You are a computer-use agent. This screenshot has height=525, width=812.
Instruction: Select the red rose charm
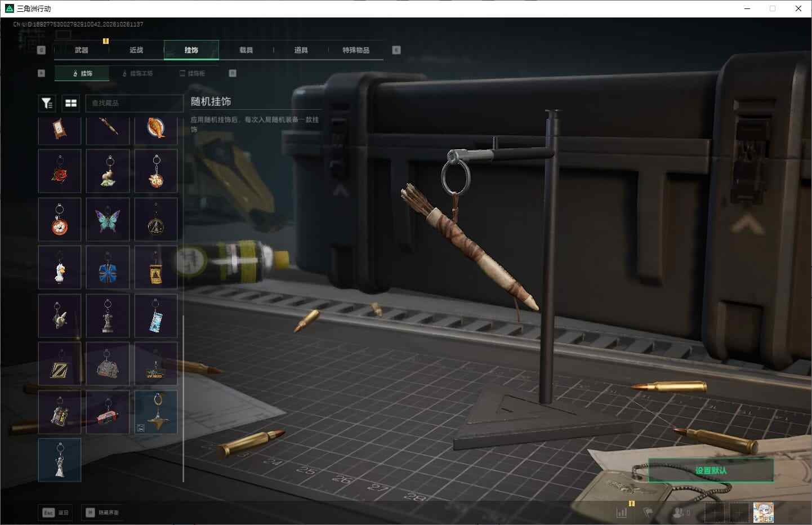(x=60, y=171)
